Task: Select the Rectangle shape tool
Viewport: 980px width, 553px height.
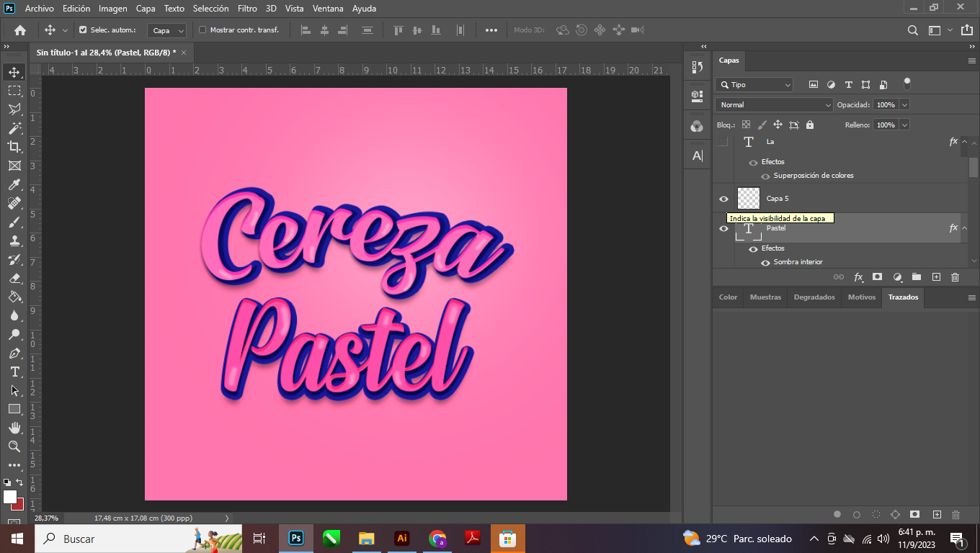Action: click(x=14, y=409)
